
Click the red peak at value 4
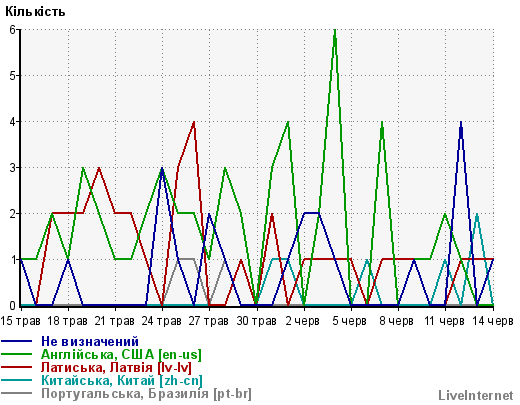(194, 123)
